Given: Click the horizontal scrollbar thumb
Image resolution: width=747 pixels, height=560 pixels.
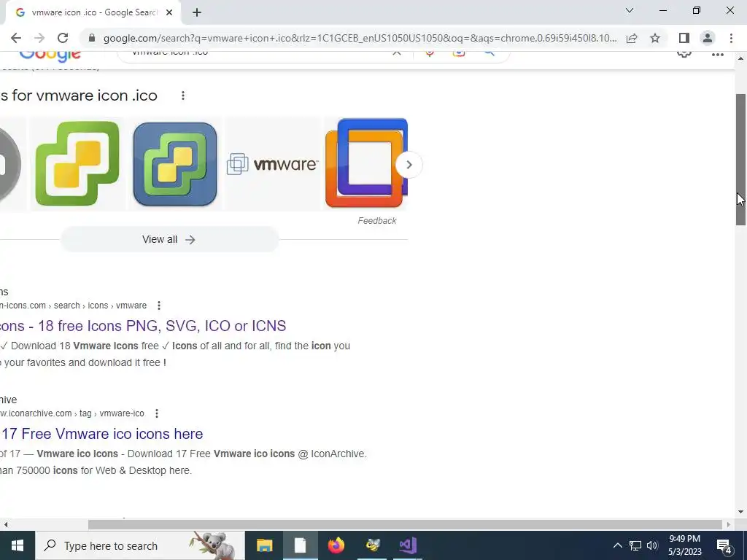Looking at the screenshot, I should point(405,524).
